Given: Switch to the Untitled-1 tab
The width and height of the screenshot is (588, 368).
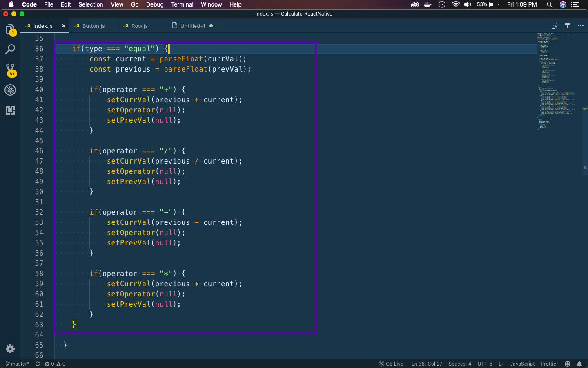Looking at the screenshot, I should tap(192, 26).
